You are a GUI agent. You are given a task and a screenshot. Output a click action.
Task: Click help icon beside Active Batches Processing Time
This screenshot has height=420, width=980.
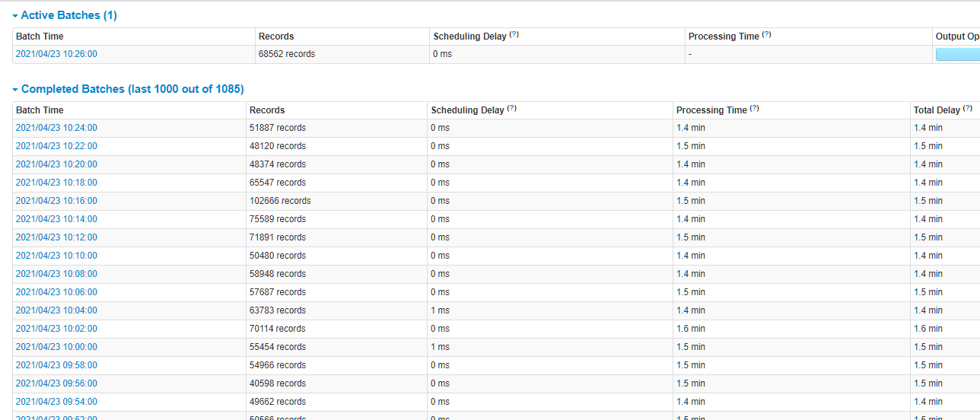[766, 35]
